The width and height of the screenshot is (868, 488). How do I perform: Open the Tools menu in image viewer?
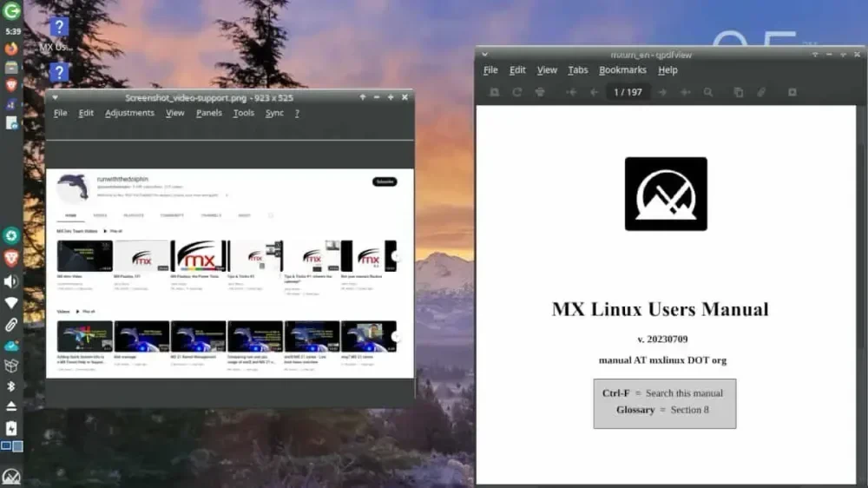244,113
